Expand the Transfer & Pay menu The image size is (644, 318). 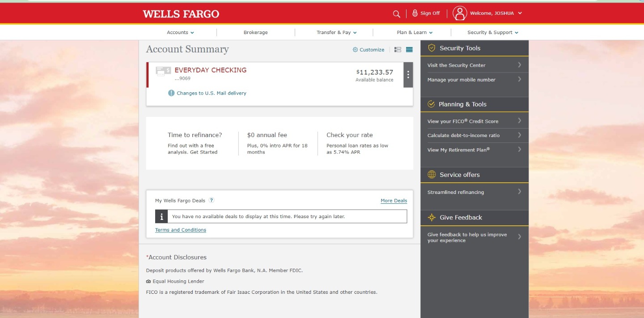click(336, 32)
